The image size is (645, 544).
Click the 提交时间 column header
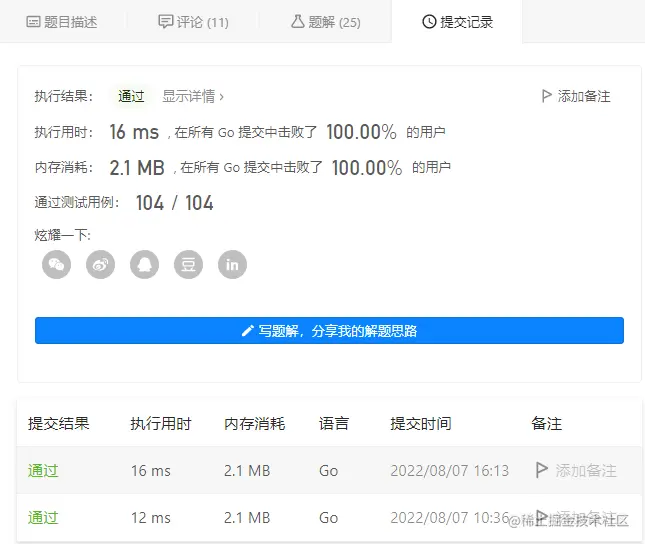(x=421, y=423)
